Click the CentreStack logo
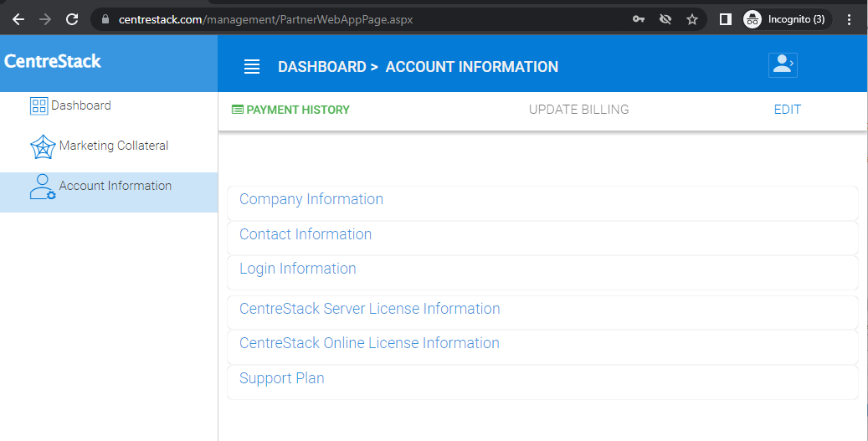The height and width of the screenshot is (441, 868). click(x=53, y=61)
